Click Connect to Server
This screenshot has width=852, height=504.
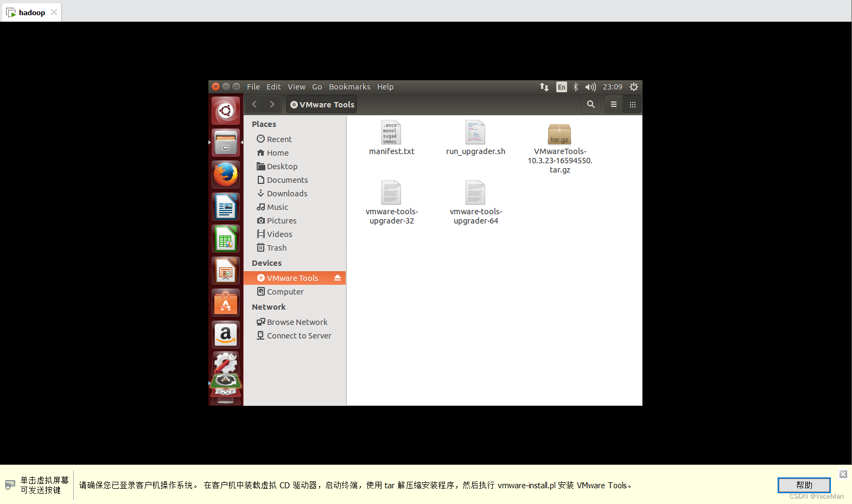tap(295, 336)
